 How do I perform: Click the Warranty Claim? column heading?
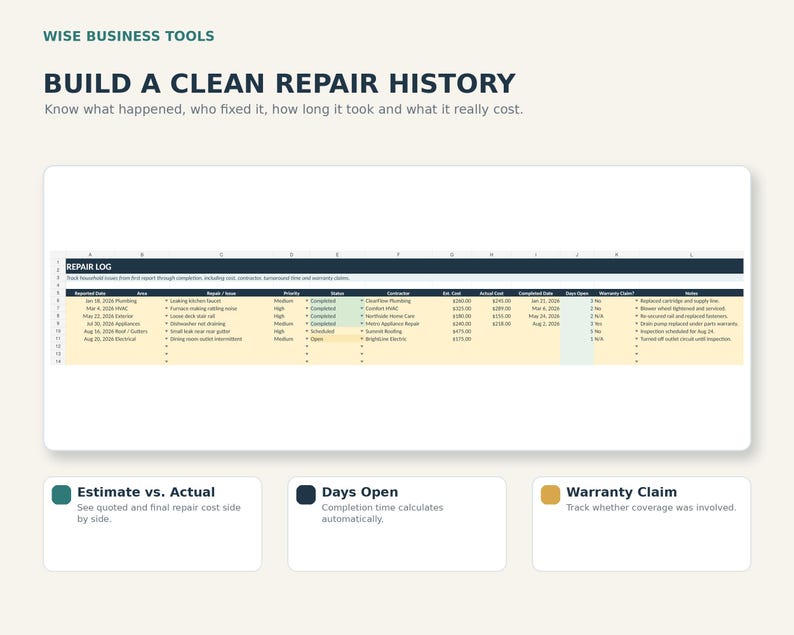point(616,293)
